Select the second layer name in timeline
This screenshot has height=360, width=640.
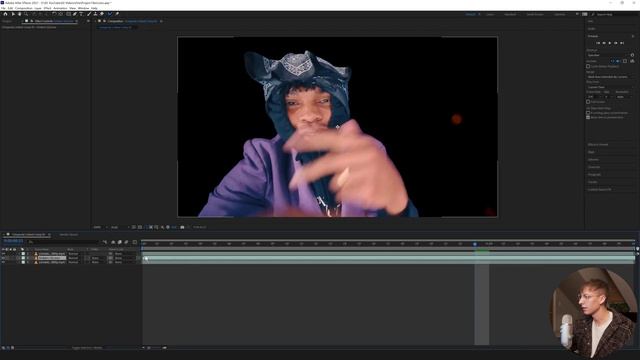[x=52, y=258]
